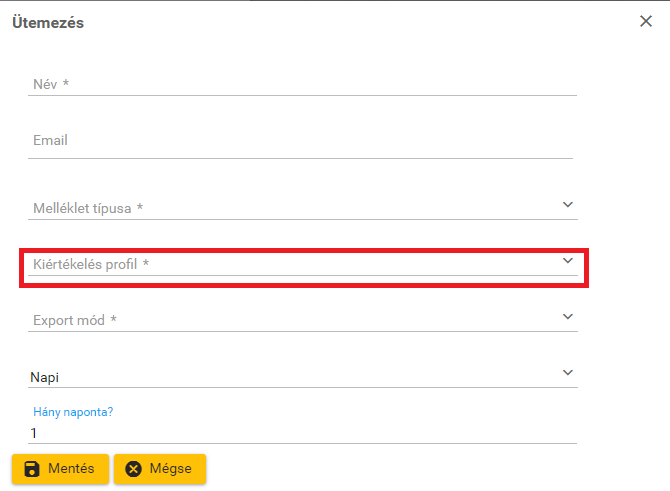Expand the Export mód dropdown arrow
Viewport: 670px width, 491px height.
(568, 317)
